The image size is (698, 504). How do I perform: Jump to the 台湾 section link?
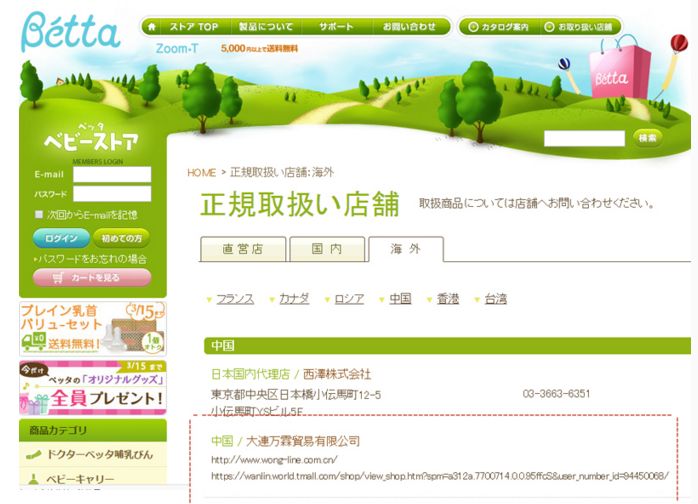(x=495, y=299)
